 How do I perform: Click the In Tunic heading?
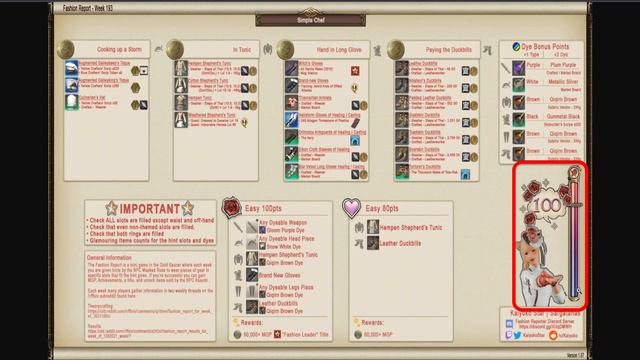tap(242, 50)
